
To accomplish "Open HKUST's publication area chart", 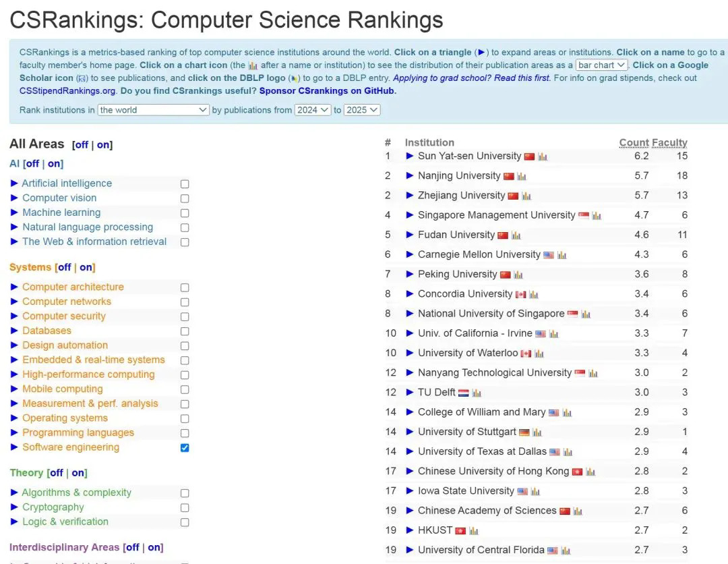I will coord(475,530).
